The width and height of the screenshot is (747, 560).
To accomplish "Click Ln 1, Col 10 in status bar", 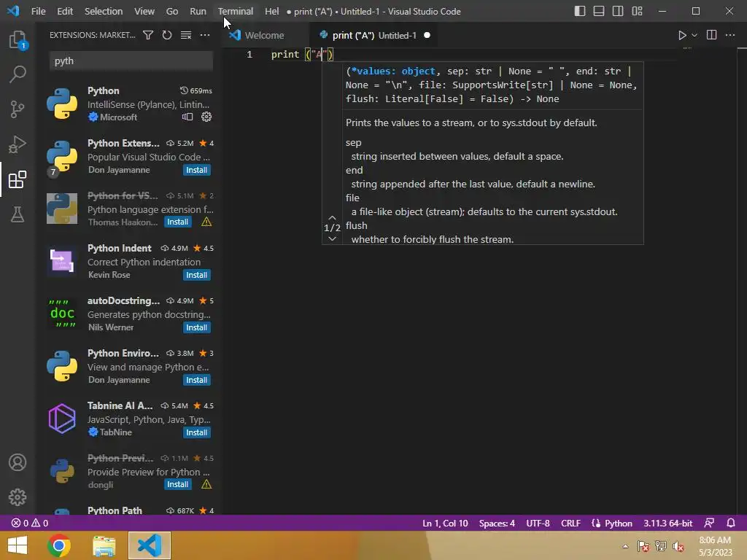I will tap(445, 523).
